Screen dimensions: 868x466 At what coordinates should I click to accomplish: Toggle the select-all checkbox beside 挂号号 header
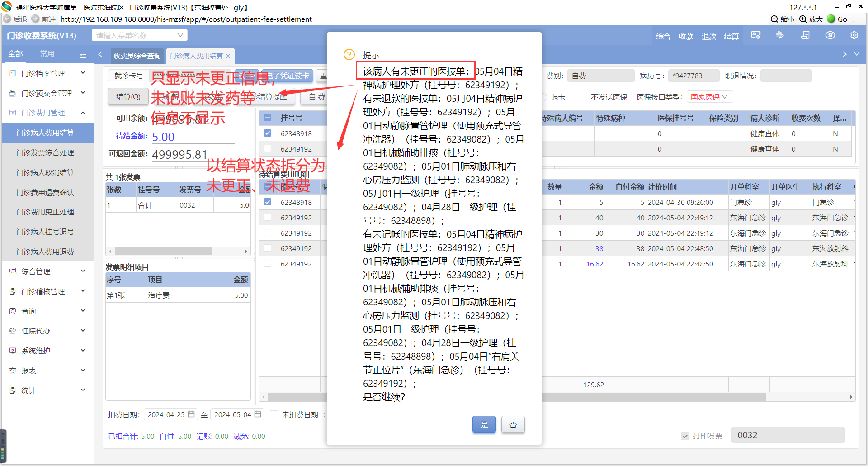[x=268, y=118]
